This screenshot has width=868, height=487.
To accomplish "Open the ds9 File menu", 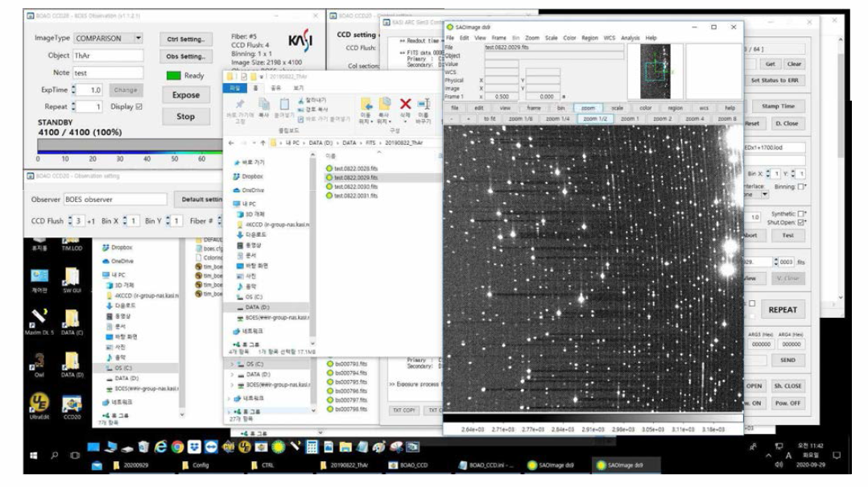I will pyautogui.click(x=450, y=38).
